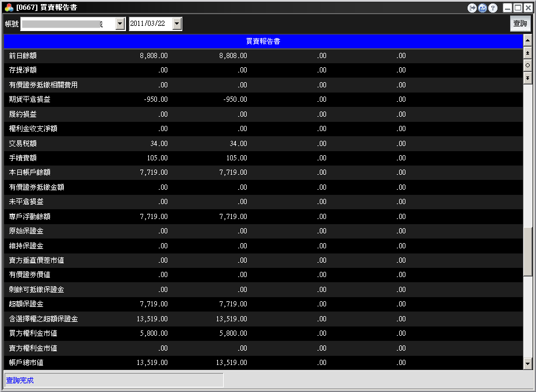536x392 pixels.
Task: Click the colorful app logo in title bar
Action: 9,7
